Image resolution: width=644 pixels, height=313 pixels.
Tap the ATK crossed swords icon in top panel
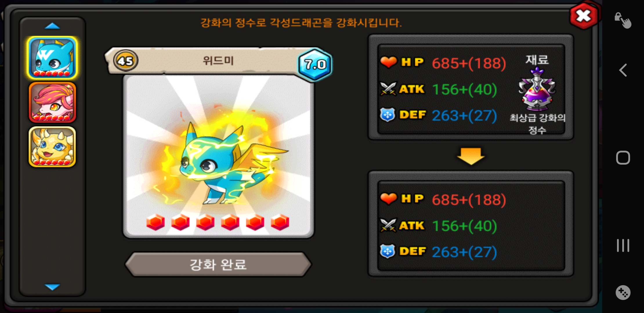(388, 89)
